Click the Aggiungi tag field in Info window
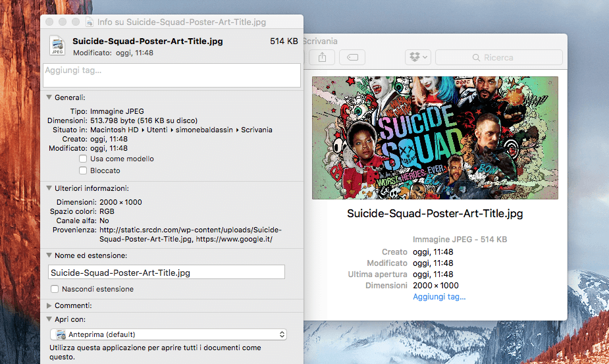 click(x=172, y=75)
